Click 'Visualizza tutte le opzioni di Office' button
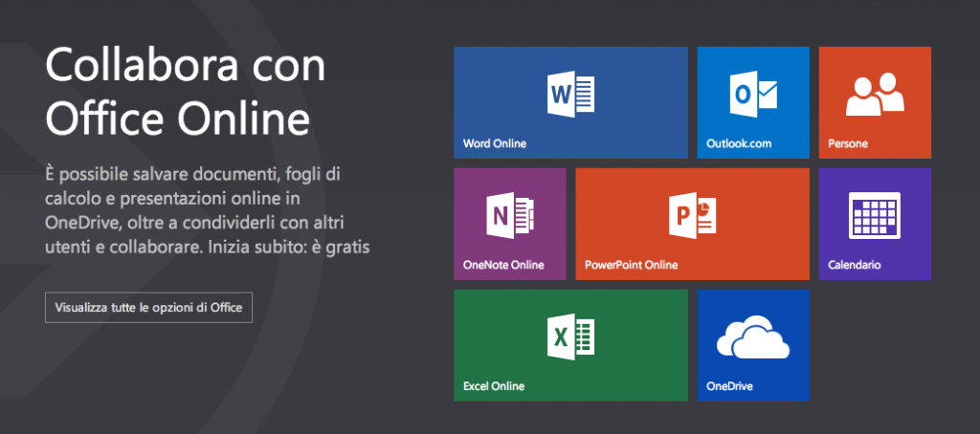980x434 pixels. point(148,307)
